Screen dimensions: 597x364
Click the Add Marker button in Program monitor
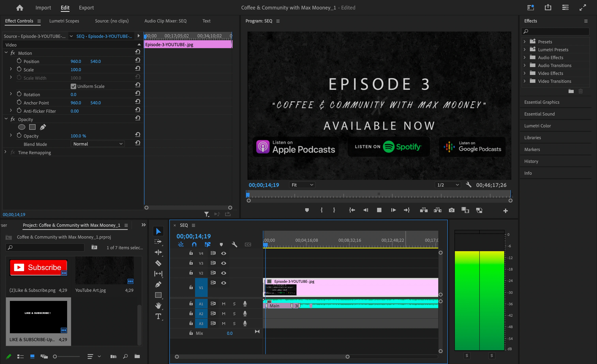(307, 210)
